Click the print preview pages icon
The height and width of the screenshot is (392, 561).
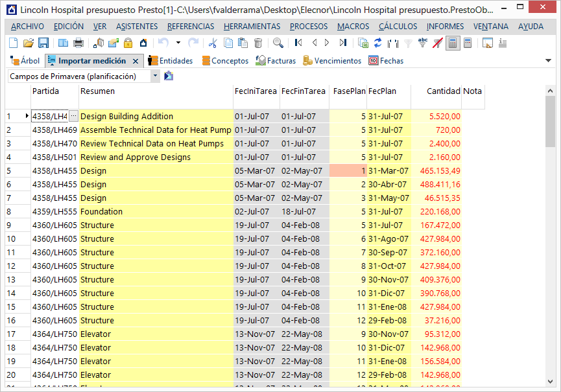pos(64,43)
